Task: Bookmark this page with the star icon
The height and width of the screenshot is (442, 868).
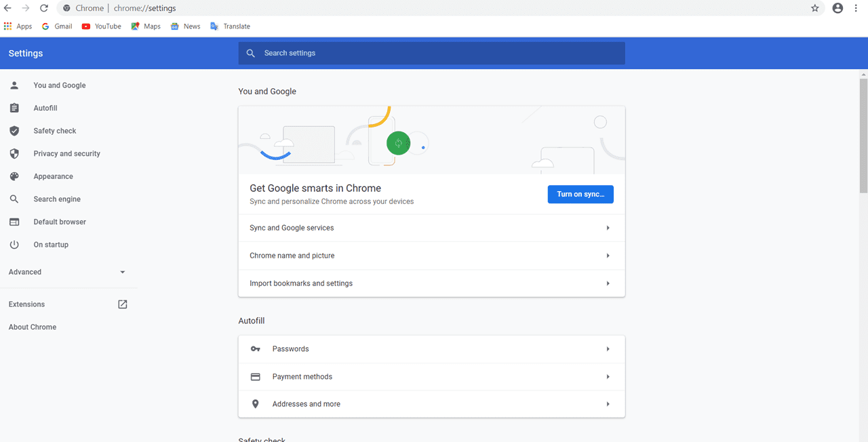Action: [815, 8]
